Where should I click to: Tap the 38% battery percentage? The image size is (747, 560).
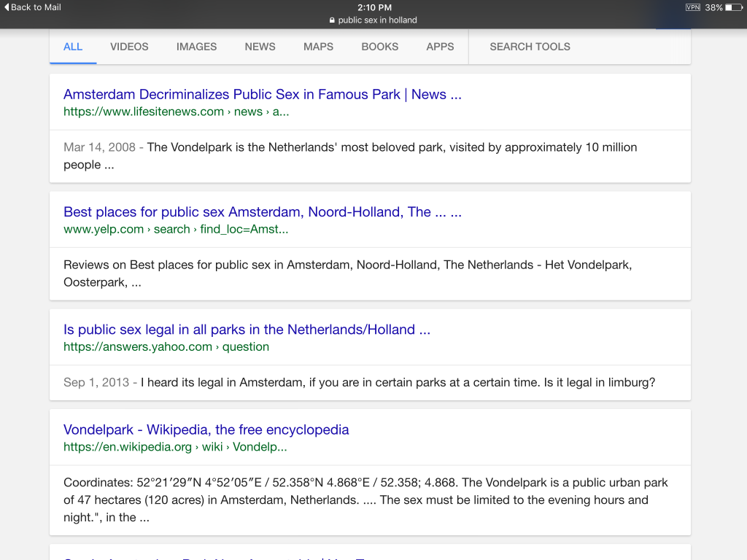point(713,7)
